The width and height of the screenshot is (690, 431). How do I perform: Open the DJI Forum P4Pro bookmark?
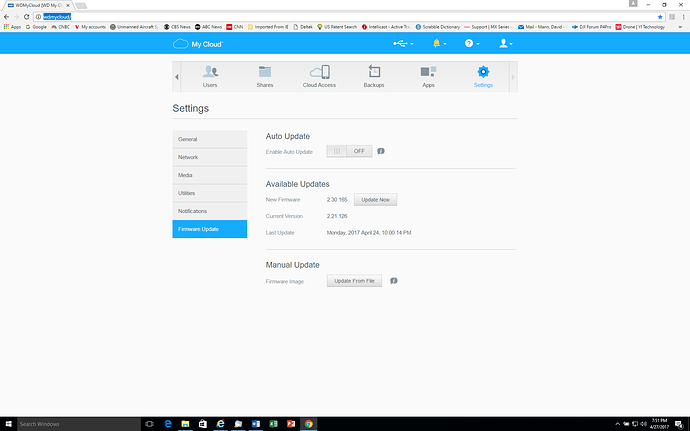tap(591, 27)
